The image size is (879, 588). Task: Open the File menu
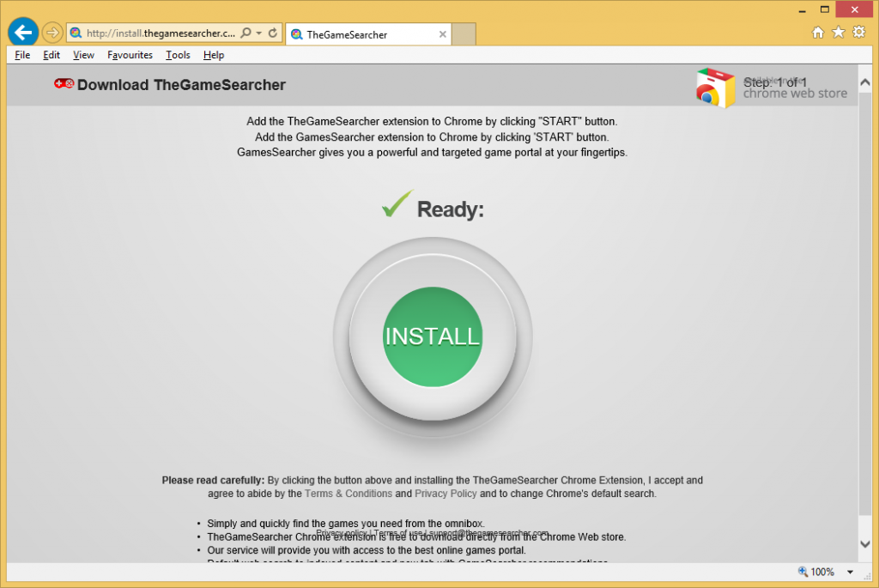(x=22, y=55)
